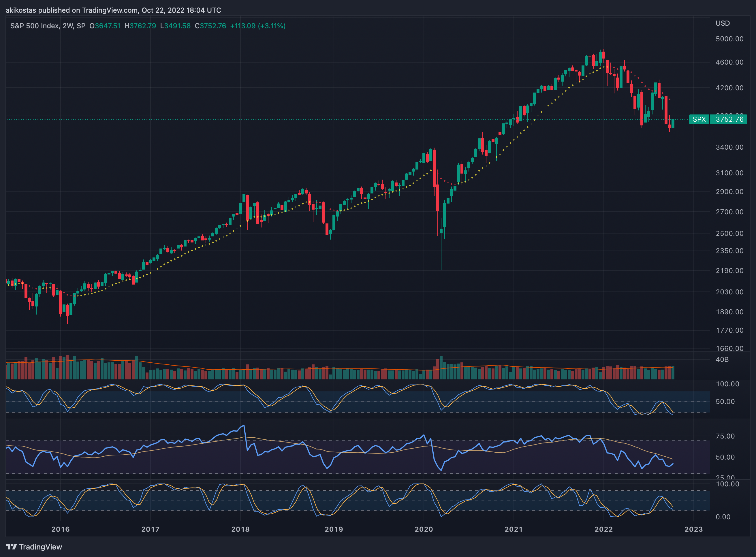Click the low value L3491.58
Image resolution: width=756 pixels, height=557 pixels.
(x=175, y=26)
